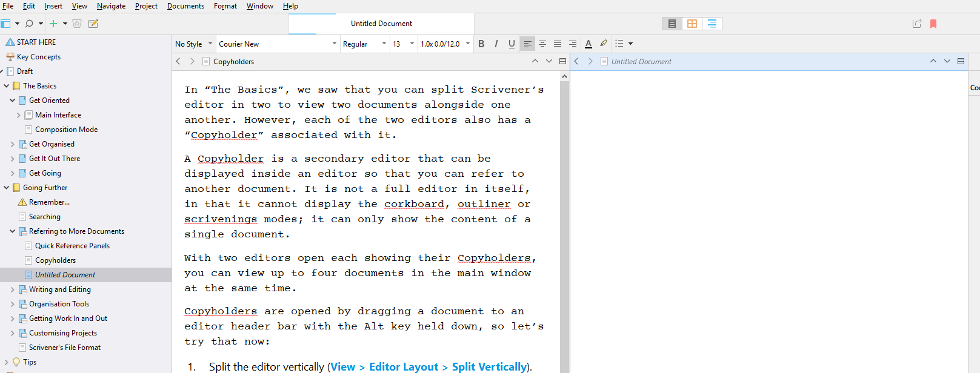This screenshot has height=373, width=980.
Task: Click the highlighter color icon
Action: 604,44
